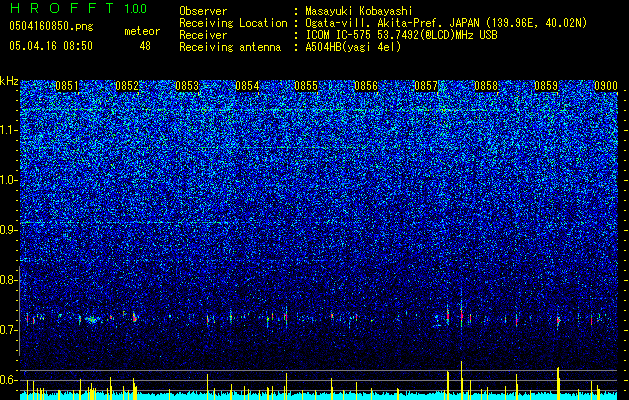The width and height of the screenshot is (629, 400).
Task: Click the kHz axis unit label
Action: pyautogui.click(x=9, y=81)
